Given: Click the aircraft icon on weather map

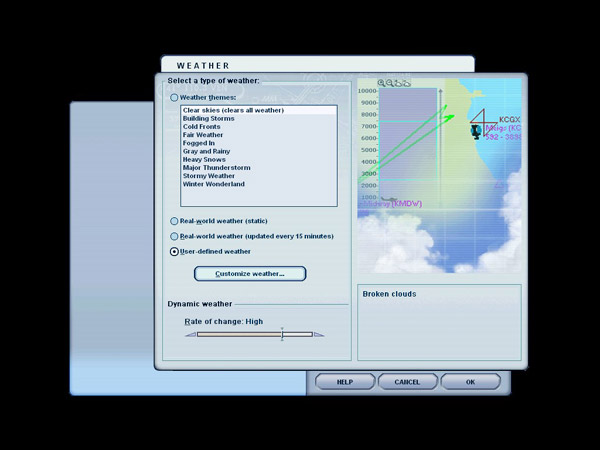Looking at the screenshot, I should coord(476,128).
